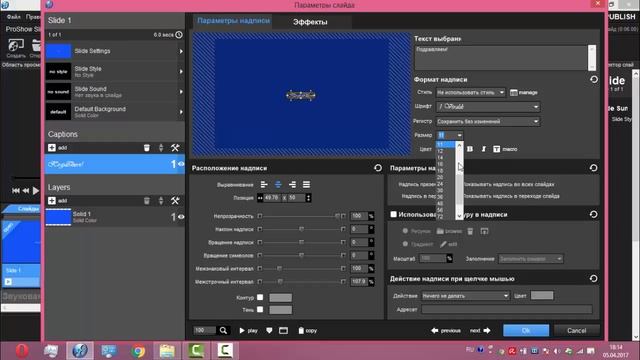Click in the 'Текст выбран' caption text box
The image size is (640, 360).
(x=501, y=58)
